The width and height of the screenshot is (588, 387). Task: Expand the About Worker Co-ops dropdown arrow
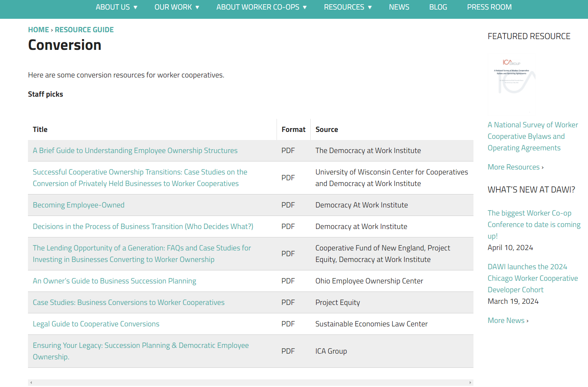click(x=305, y=7)
